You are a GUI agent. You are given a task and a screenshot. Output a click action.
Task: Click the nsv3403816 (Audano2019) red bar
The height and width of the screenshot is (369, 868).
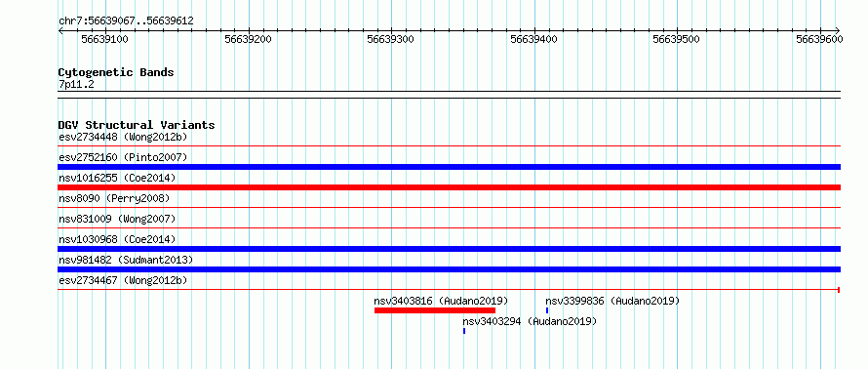[x=435, y=310]
